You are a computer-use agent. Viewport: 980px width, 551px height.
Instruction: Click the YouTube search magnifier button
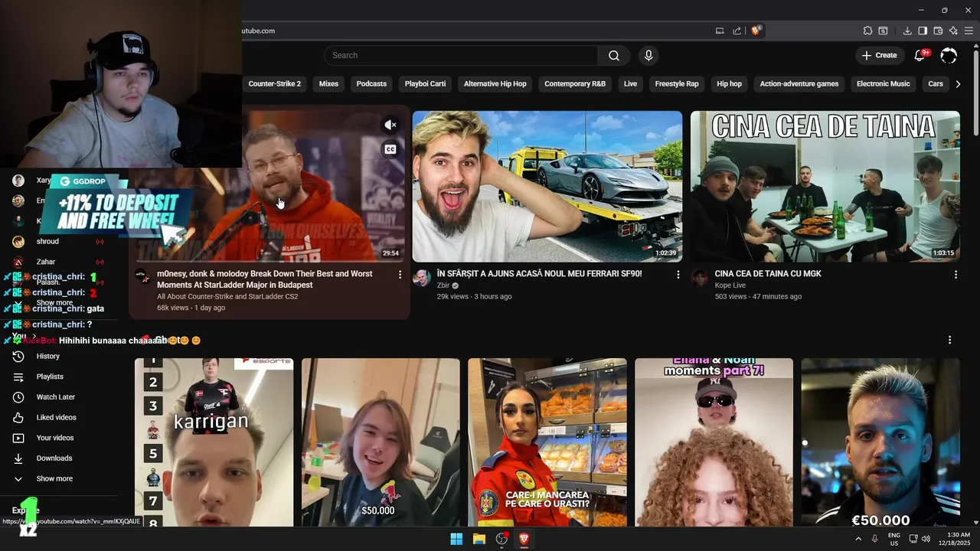pyautogui.click(x=614, y=55)
